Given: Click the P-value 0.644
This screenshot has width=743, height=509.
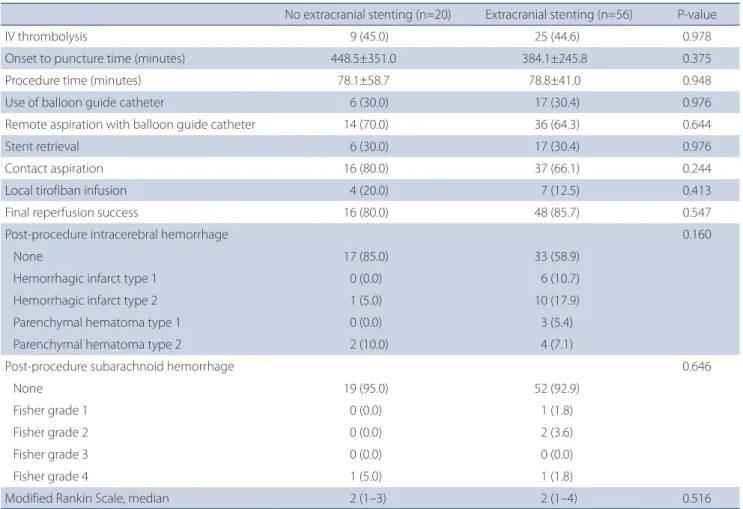Looking at the screenshot, I should click(x=697, y=125).
